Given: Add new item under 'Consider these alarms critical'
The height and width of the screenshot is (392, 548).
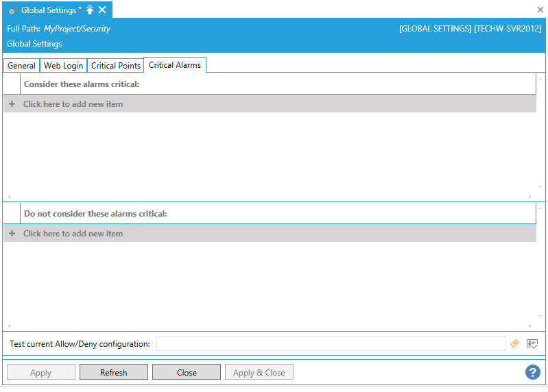Looking at the screenshot, I should [x=73, y=104].
